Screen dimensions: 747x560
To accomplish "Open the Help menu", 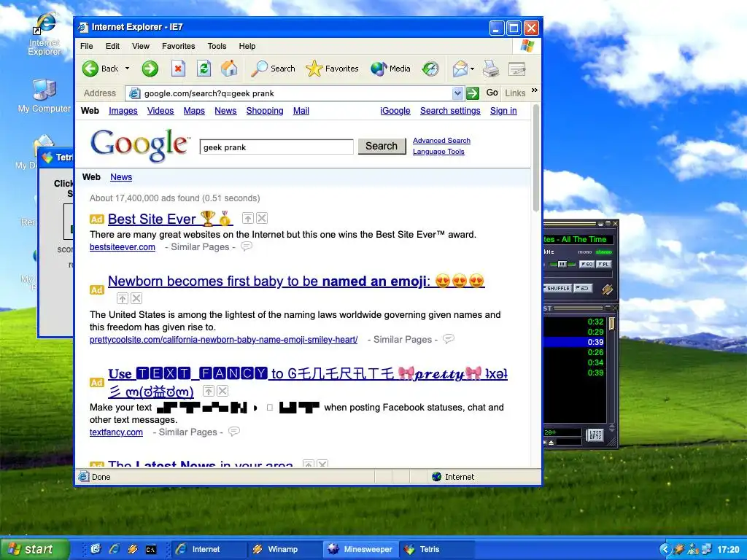I will pos(247,46).
